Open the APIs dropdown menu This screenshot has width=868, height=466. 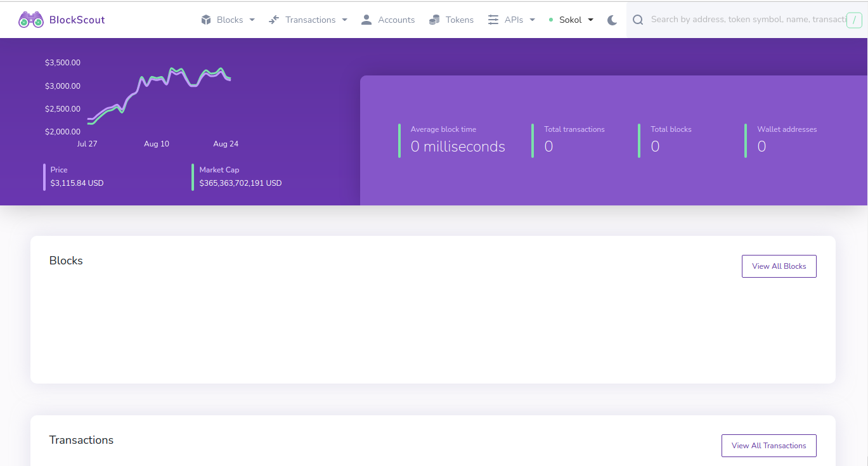pyautogui.click(x=532, y=20)
